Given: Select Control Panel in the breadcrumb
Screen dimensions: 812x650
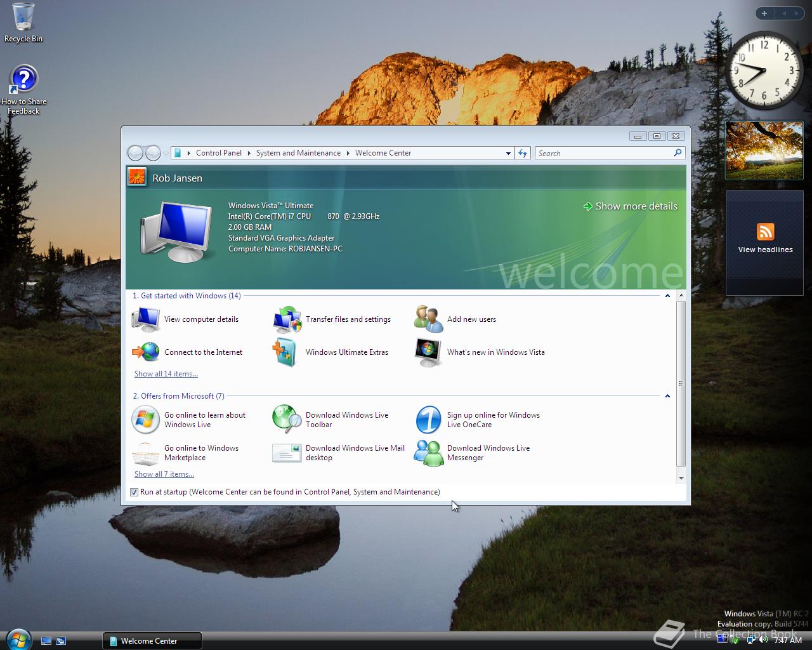Looking at the screenshot, I should pos(219,153).
